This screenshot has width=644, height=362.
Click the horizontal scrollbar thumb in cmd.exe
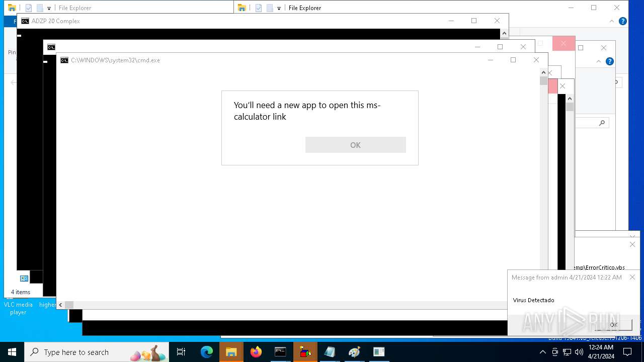[x=69, y=305]
